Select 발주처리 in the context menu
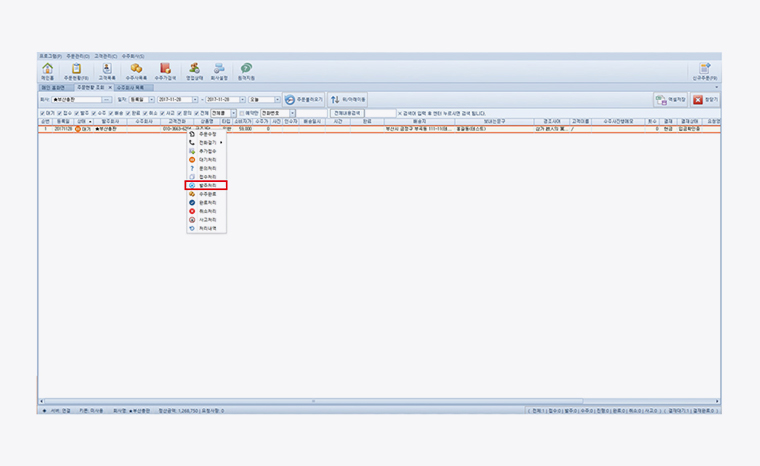 point(207,185)
